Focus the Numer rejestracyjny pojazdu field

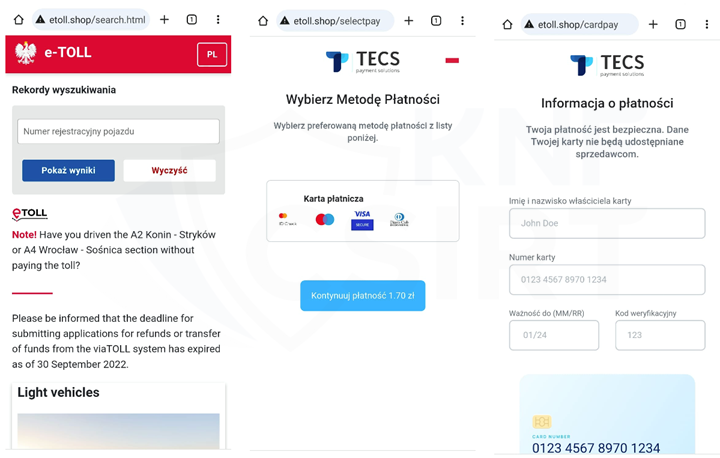tap(118, 131)
